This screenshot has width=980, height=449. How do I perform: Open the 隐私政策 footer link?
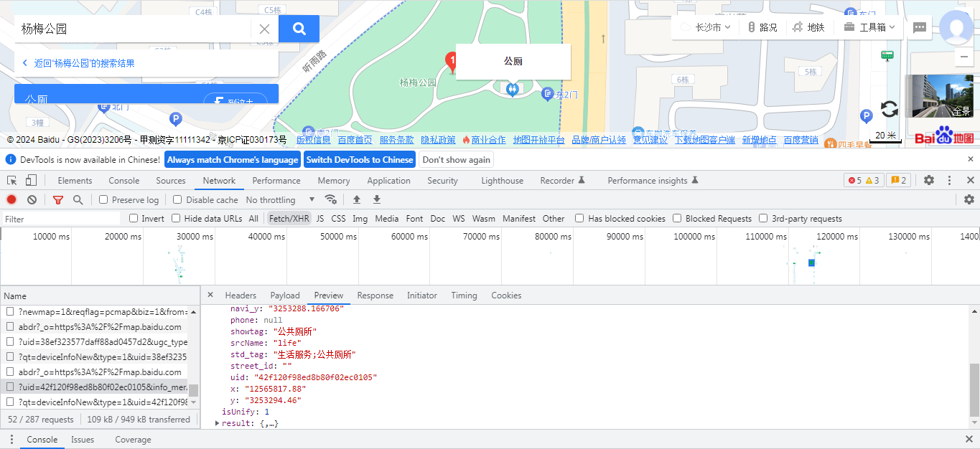[x=438, y=140]
